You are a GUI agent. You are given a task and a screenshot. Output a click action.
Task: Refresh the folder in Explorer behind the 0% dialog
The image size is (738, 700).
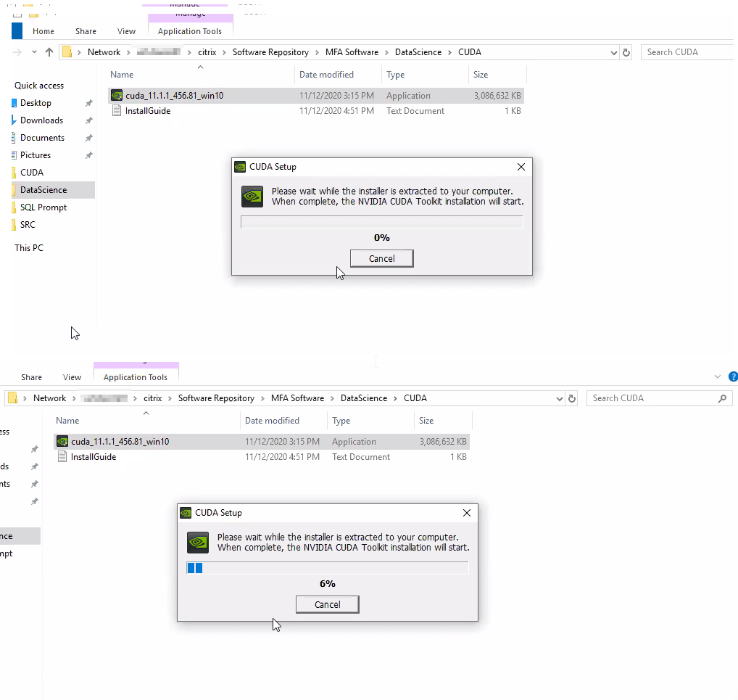626,52
